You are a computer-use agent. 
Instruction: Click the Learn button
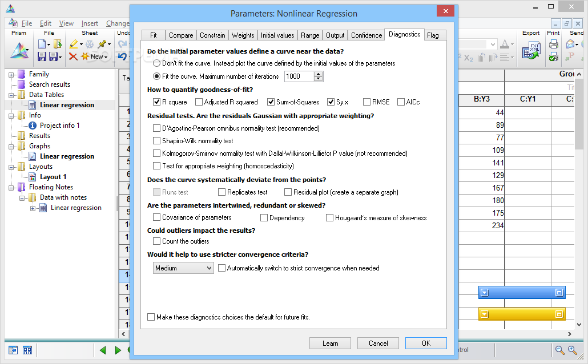tap(330, 343)
